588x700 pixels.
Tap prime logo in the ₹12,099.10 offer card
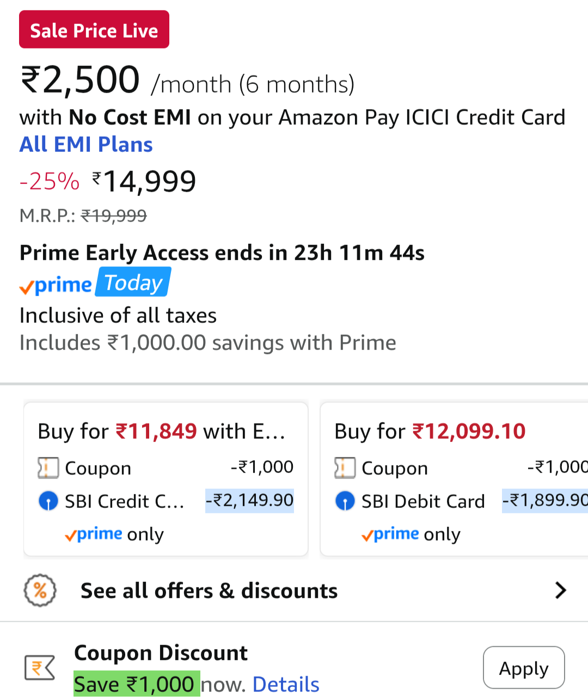(390, 534)
